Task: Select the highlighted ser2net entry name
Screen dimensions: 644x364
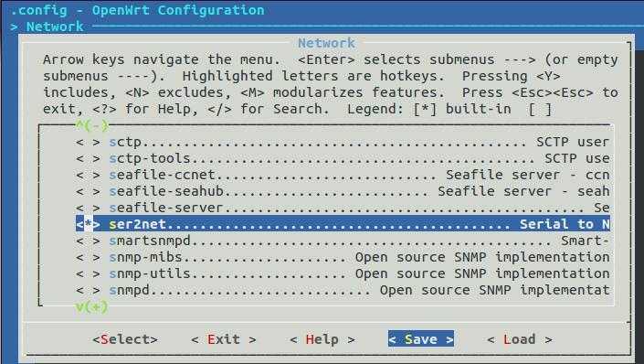Action: coord(138,224)
